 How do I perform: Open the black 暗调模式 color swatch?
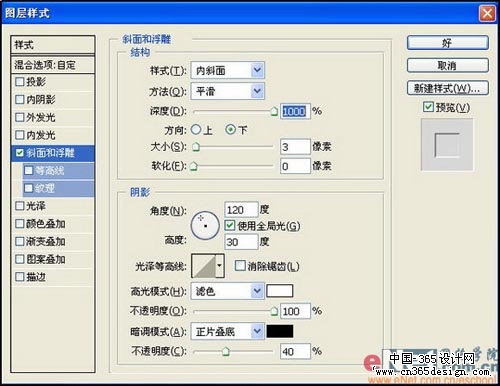[x=280, y=331]
